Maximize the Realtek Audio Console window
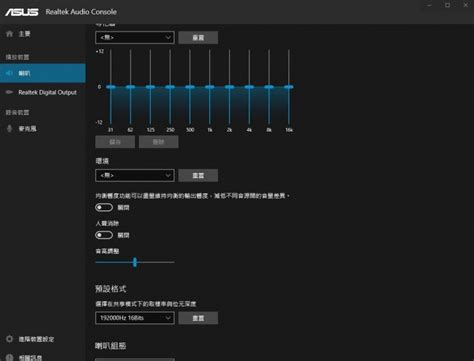 click(x=448, y=5)
